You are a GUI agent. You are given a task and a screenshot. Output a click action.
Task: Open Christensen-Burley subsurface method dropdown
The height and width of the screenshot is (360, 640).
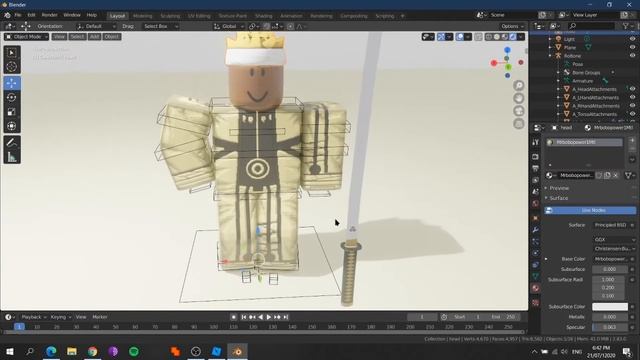tap(615, 249)
